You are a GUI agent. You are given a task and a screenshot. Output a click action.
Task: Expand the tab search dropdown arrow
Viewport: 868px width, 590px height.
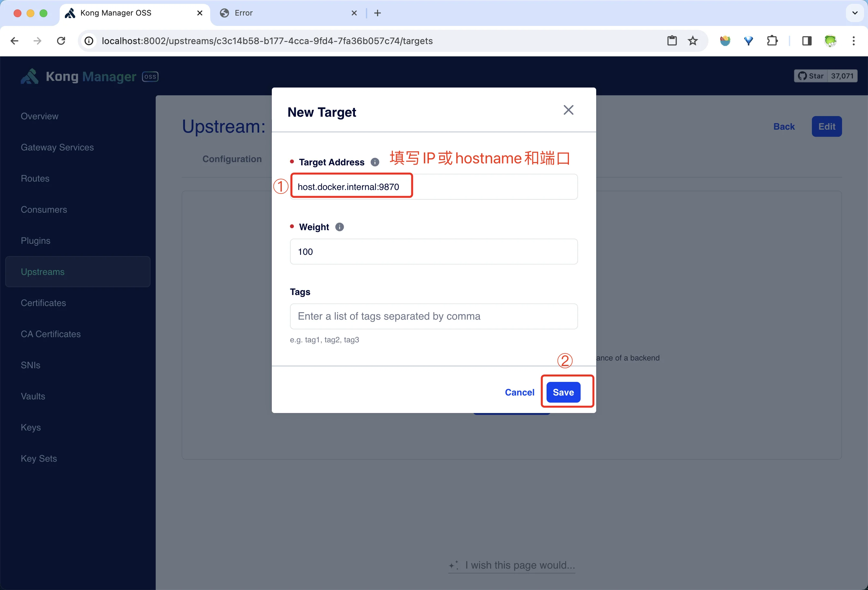point(855,13)
